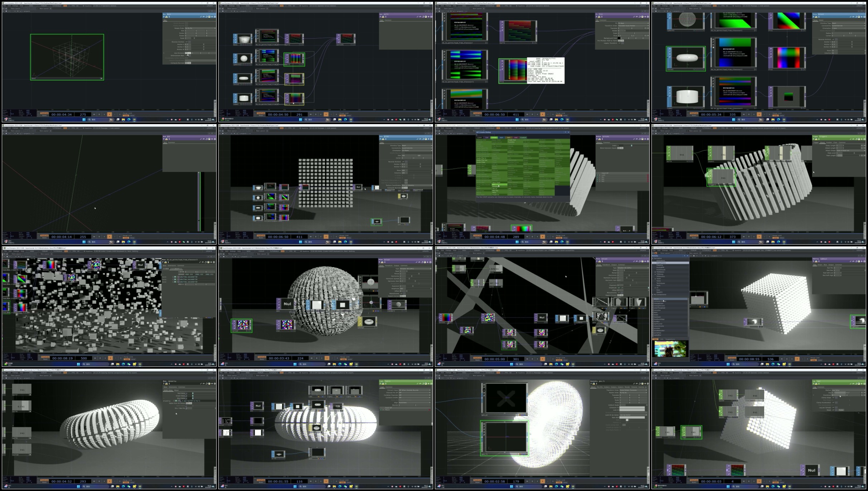The height and width of the screenshot is (491, 868).
Task: Open Edge browser in taskbar below frame 536
Action: pos(773,364)
